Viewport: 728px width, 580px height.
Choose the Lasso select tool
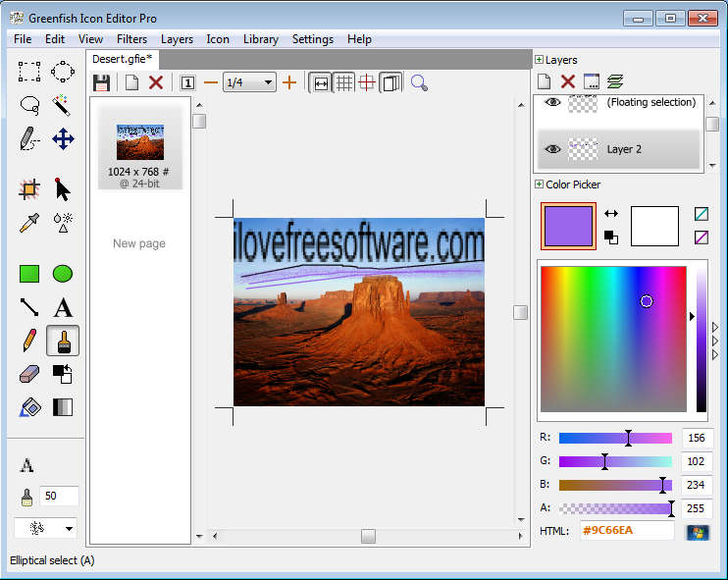[29, 105]
